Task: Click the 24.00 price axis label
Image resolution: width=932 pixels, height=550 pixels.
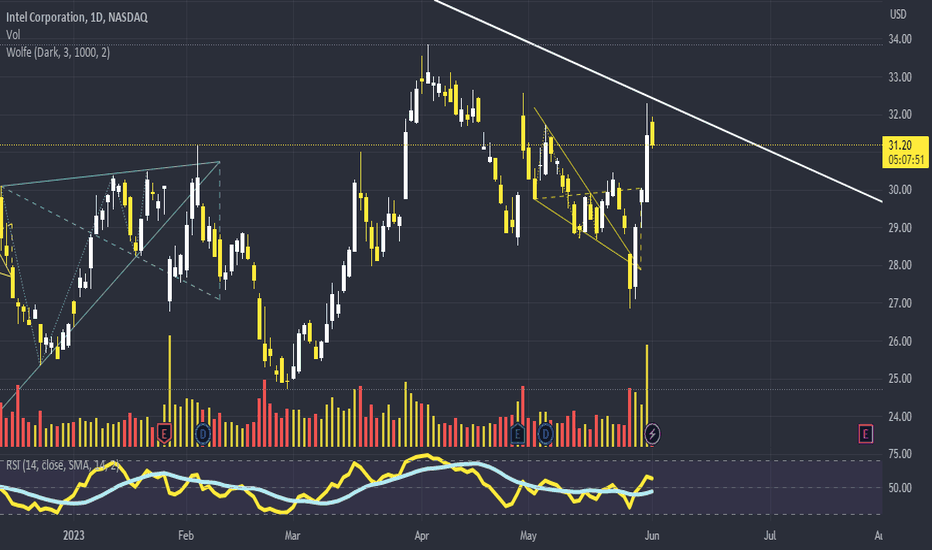Action: pyautogui.click(x=900, y=417)
